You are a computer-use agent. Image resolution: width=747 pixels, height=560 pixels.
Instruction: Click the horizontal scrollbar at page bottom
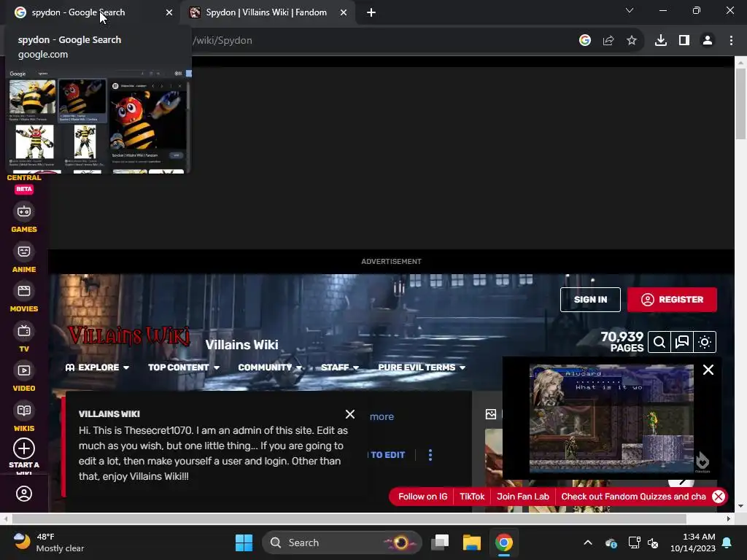pyautogui.click(x=349, y=518)
